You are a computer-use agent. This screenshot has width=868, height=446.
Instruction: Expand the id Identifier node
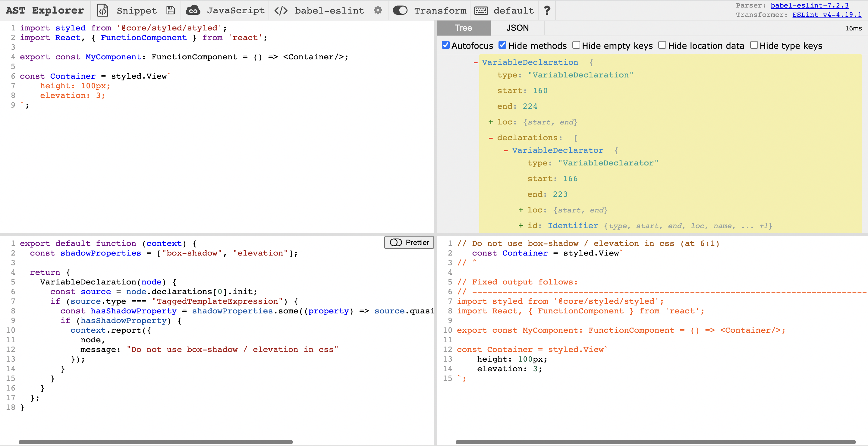coord(521,226)
